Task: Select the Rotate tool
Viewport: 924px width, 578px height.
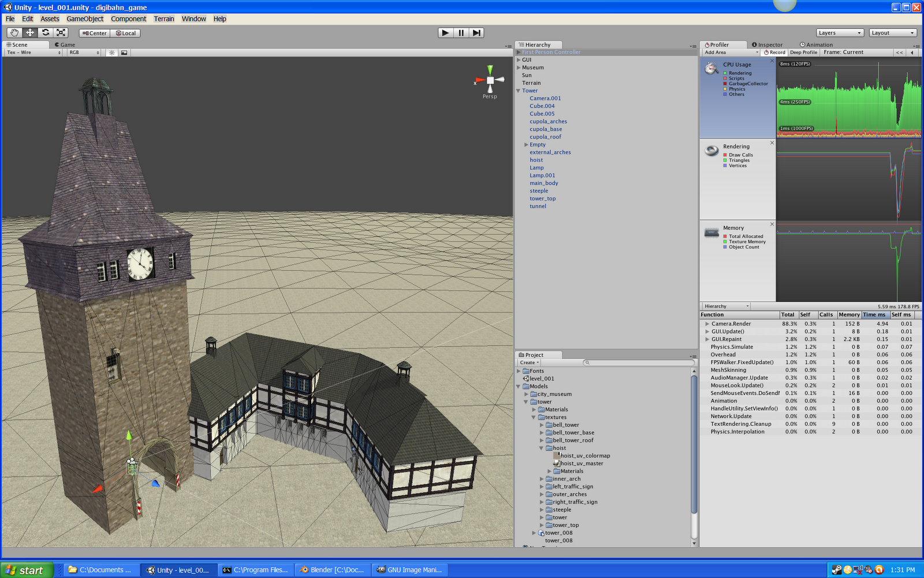Action: pos(46,33)
